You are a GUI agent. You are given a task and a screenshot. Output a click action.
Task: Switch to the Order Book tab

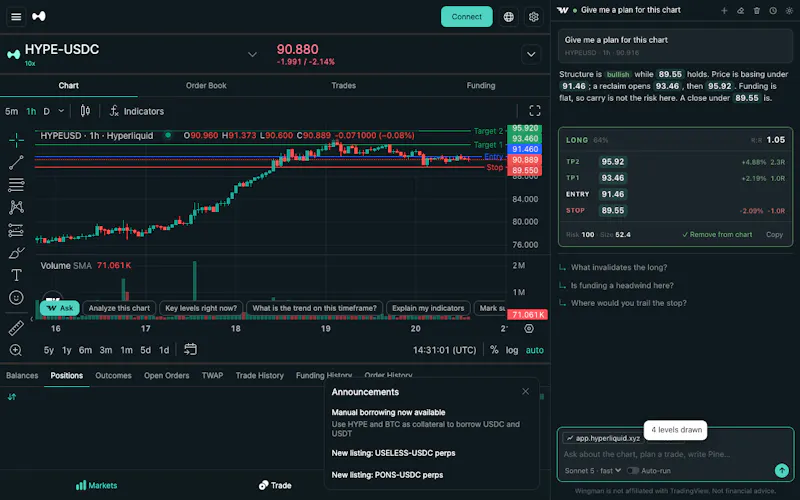(206, 86)
